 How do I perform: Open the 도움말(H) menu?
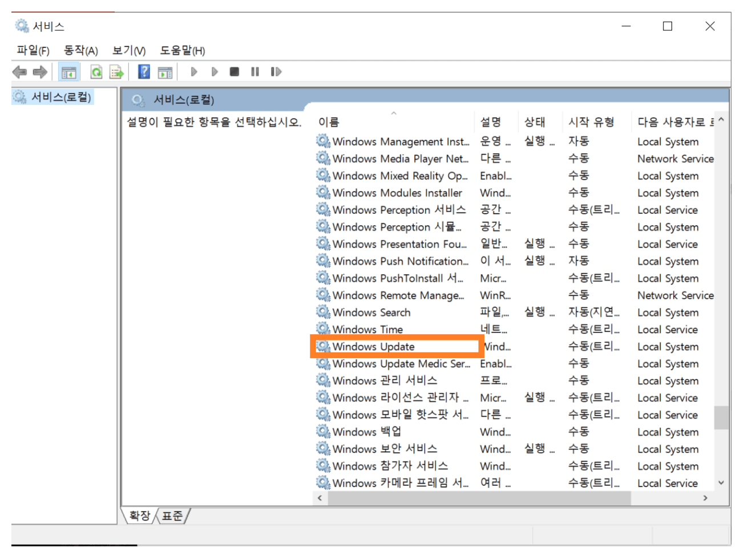tap(183, 51)
